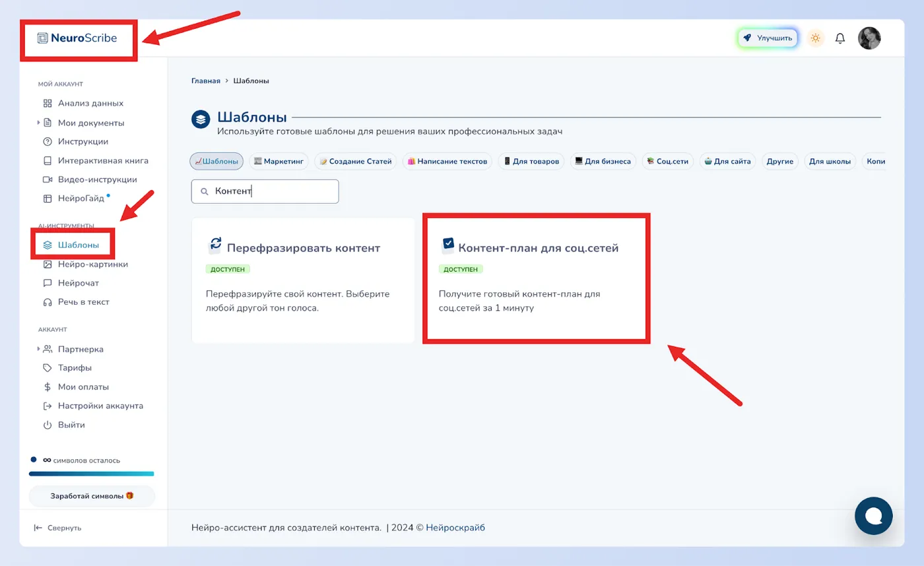This screenshot has height=566, width=924.
Task: Open notifications bell
Action: (x=840, y=38)
